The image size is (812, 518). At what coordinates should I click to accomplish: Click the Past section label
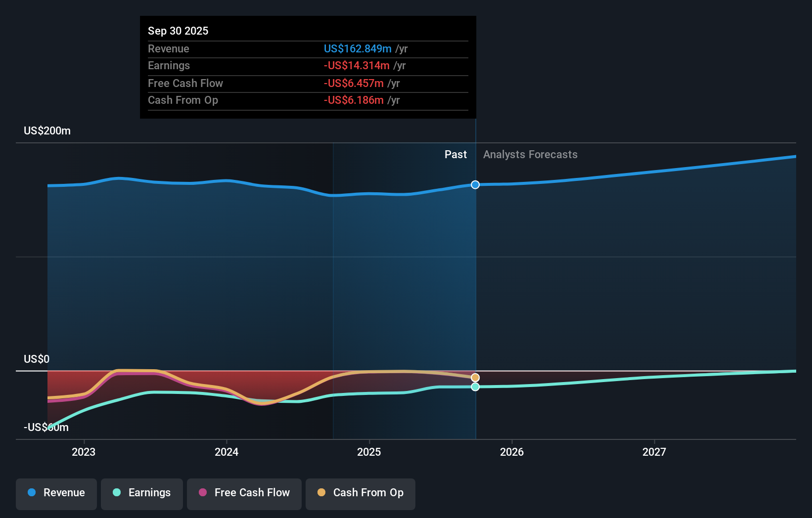coord(455,154)
